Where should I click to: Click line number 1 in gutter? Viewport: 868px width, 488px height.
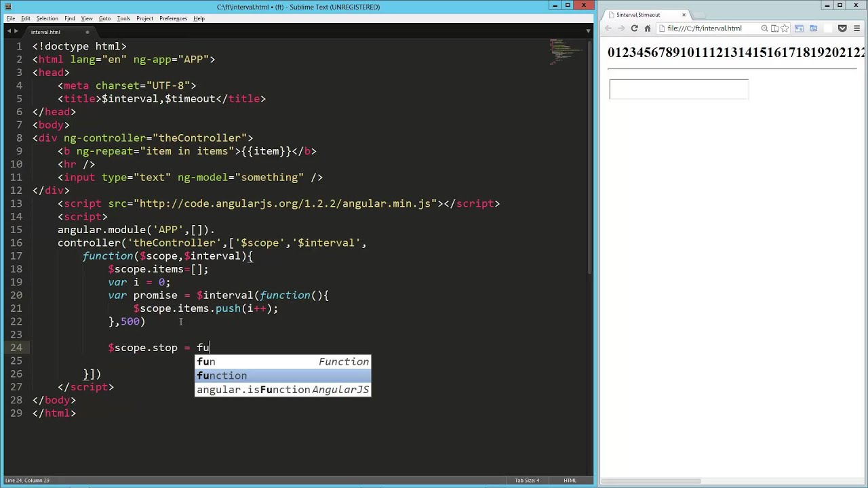click(20, 46)
